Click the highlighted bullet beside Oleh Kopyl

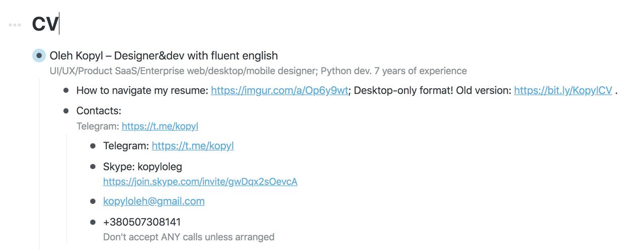(39, 55)
